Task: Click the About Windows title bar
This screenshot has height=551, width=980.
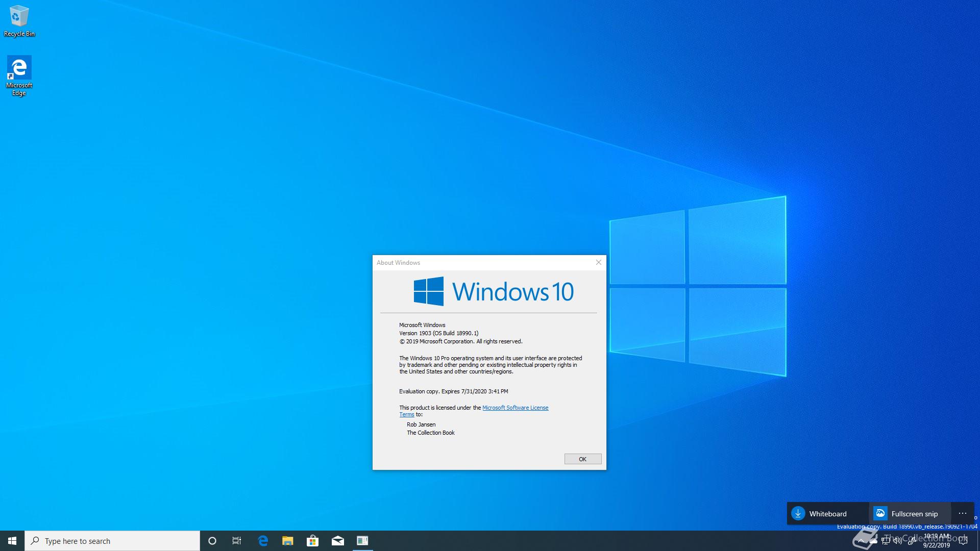Action: [481, 262]
